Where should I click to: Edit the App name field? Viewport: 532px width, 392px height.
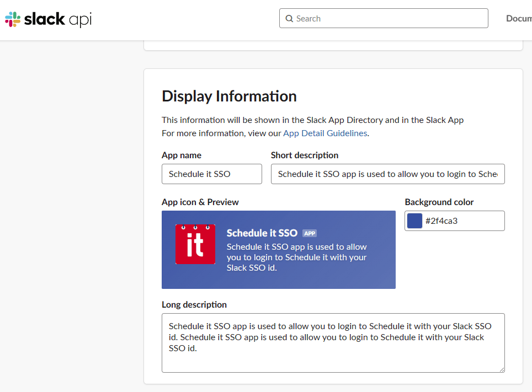pos(212,174)
